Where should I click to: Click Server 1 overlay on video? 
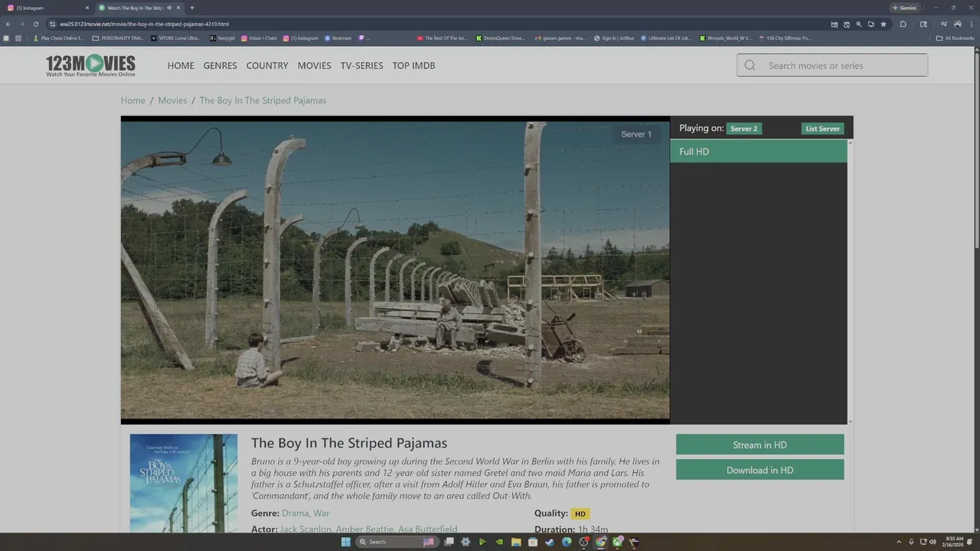click(x=636, y=134)
